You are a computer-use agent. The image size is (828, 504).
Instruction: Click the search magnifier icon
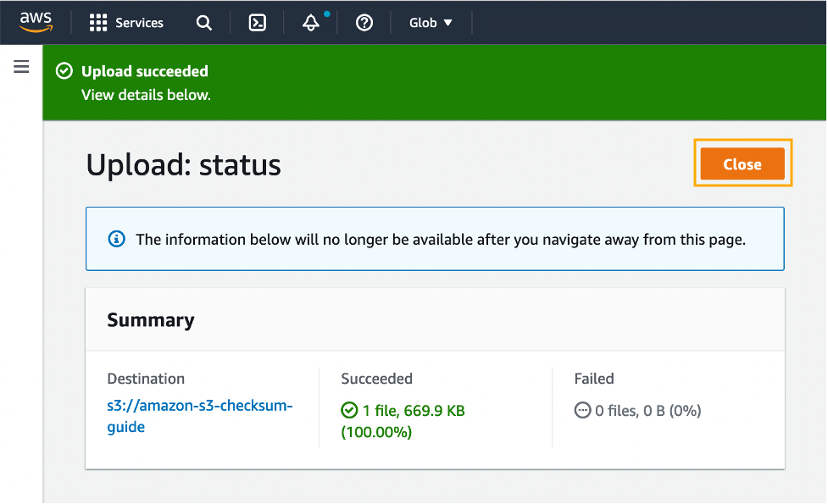point(204,23)
